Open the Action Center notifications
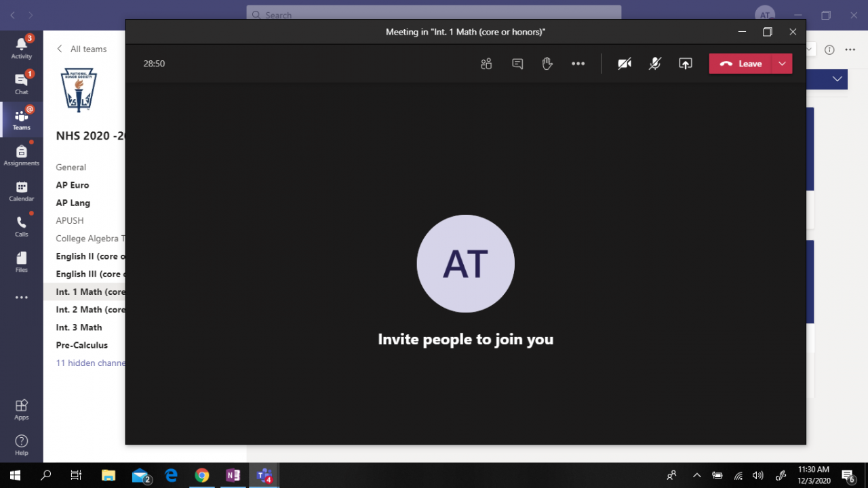Image resolution: width=868 pixels, height=488 pixels. 848,475
